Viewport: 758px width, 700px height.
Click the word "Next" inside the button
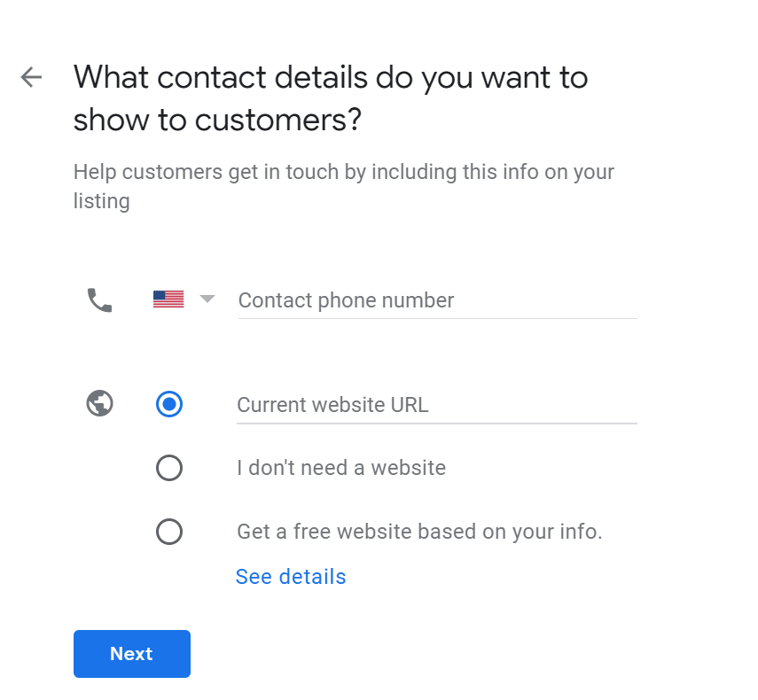click(131, 654)
